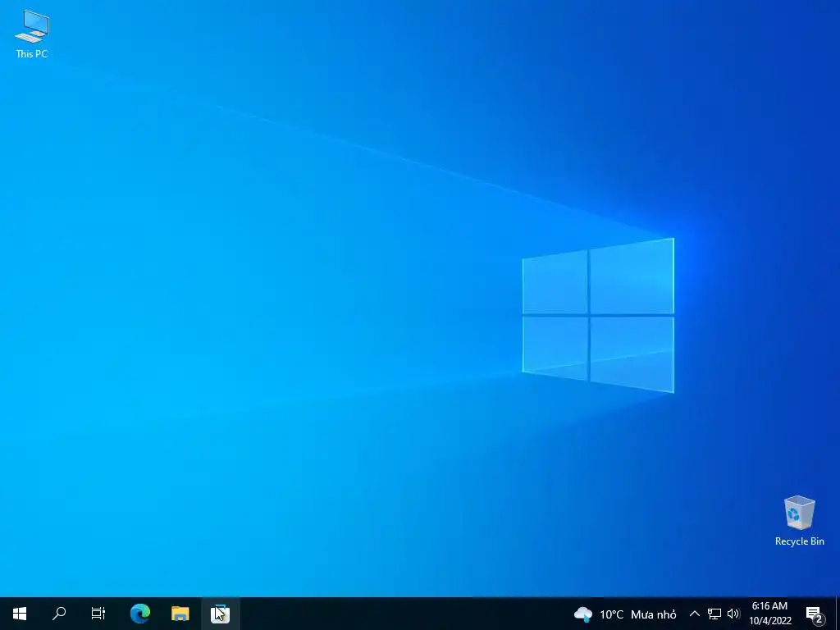This screenshot has height=630, width=840.
Task: Launch Microsoft Edge from taskbar
Action: click(140, 614)
